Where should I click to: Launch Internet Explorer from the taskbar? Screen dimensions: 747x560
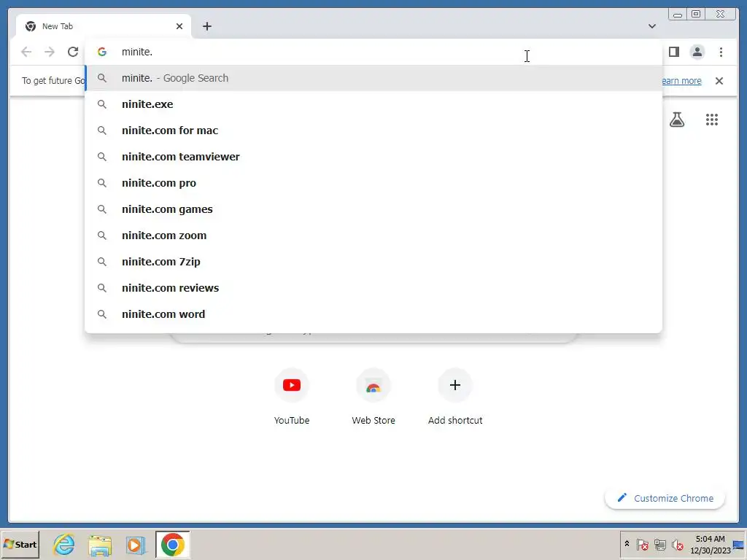(x=64, y=544)
